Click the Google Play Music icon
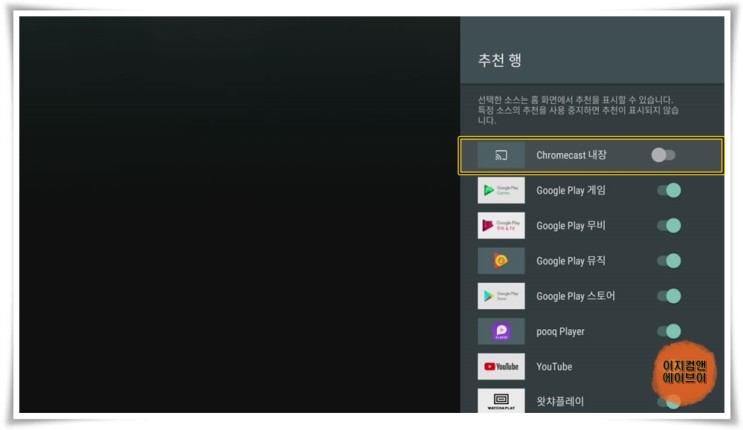 [501, 261]
